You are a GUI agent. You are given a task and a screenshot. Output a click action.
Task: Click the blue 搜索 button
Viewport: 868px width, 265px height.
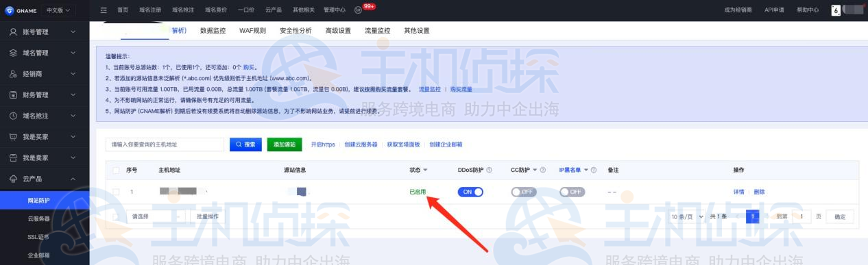point(245,144)
